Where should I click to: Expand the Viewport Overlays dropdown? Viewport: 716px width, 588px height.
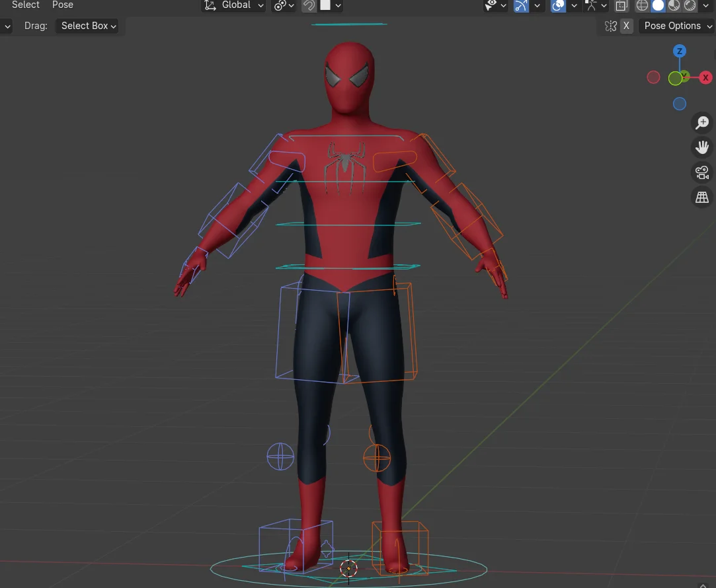572,6
